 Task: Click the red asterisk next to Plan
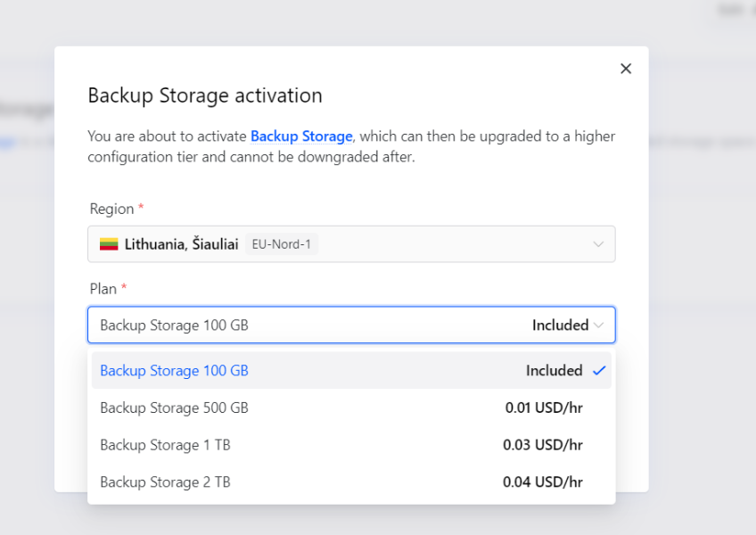[x=125, y=285]
